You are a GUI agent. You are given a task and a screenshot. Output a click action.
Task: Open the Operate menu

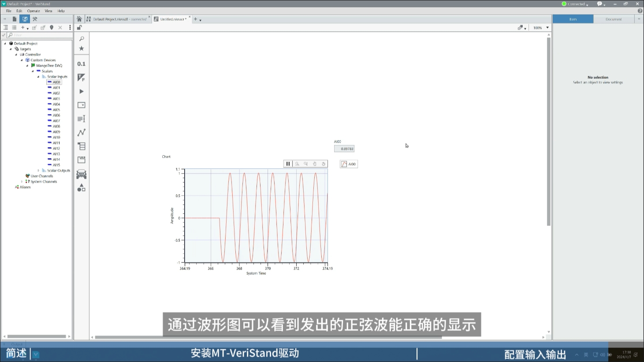pyautogui.click(x=34, y=11)
